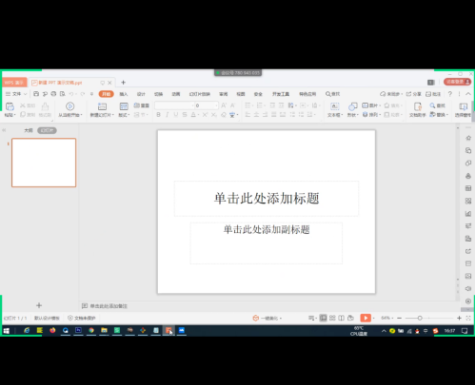Click the Save icon in quick access toolbar
475x385 pixels.
(x=36, y=94)
